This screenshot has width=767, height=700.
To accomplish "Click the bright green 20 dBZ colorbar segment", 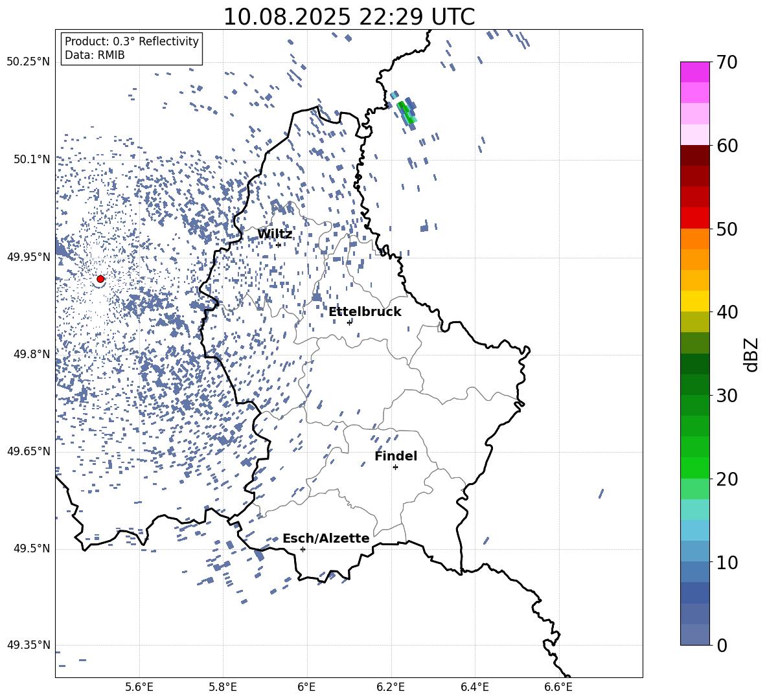I will coord(694,468).
